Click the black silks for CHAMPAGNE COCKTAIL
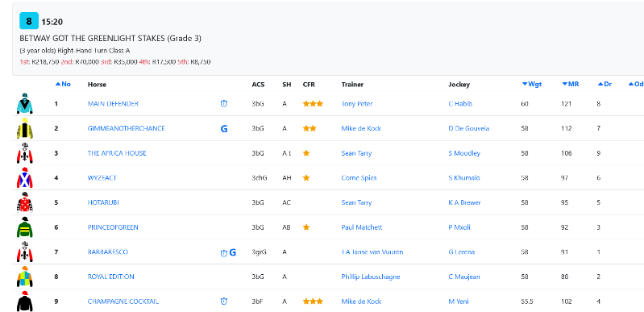 point(25,302)
